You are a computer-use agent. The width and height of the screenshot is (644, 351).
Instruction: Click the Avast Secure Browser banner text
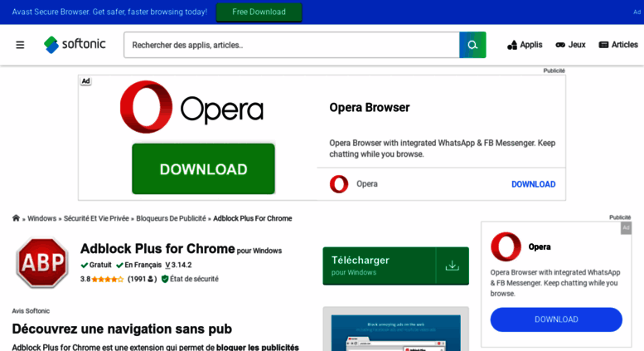109,12
